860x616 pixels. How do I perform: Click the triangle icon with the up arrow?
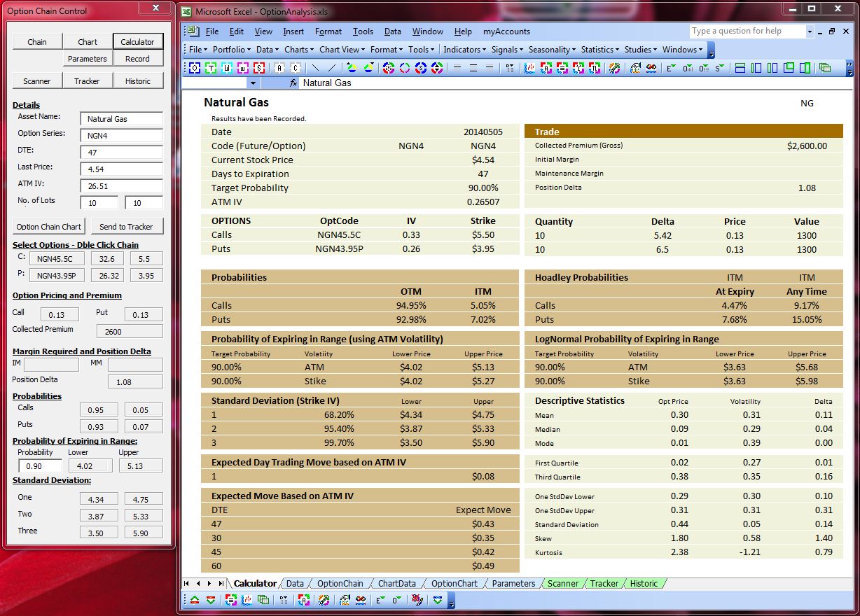pyautogui.click(x=352, y=68)
